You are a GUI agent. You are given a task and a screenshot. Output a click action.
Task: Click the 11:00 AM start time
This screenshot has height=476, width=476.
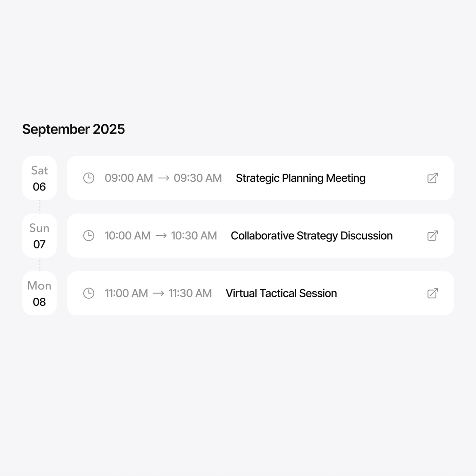click(x=126, y=293)
